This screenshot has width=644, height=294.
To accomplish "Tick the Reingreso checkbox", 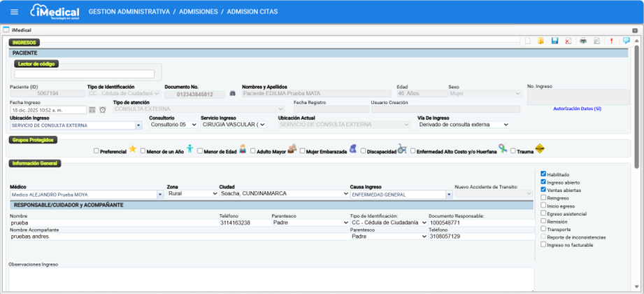I will [x=544, y=197].
